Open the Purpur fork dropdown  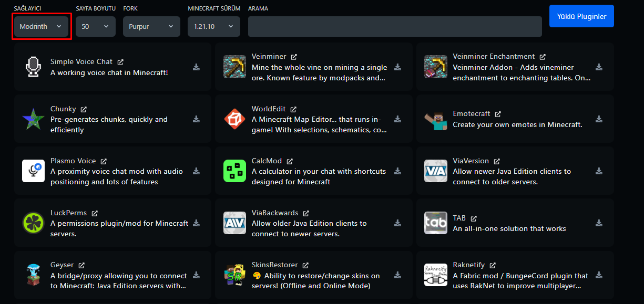click(x=151, y=26)
